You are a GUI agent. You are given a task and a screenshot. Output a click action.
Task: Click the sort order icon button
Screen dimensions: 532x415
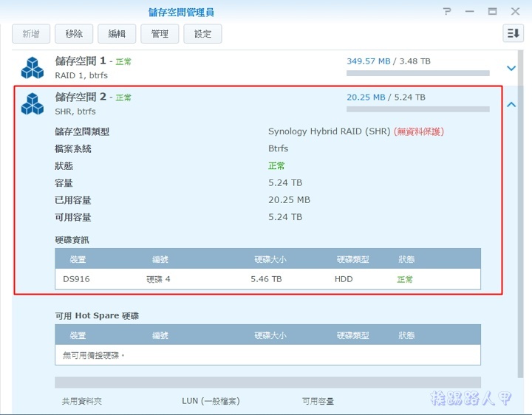click(513, 33)
